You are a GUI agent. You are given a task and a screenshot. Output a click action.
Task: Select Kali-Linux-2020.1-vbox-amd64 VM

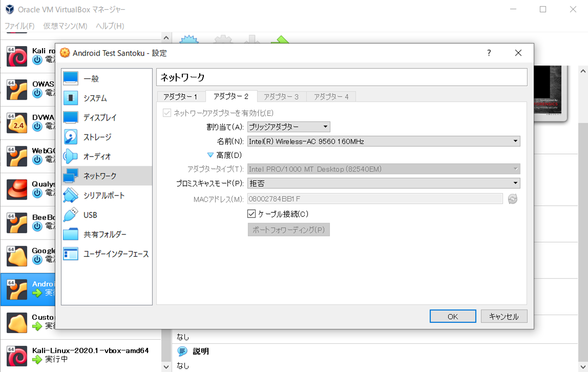click(x=80, y=356)
